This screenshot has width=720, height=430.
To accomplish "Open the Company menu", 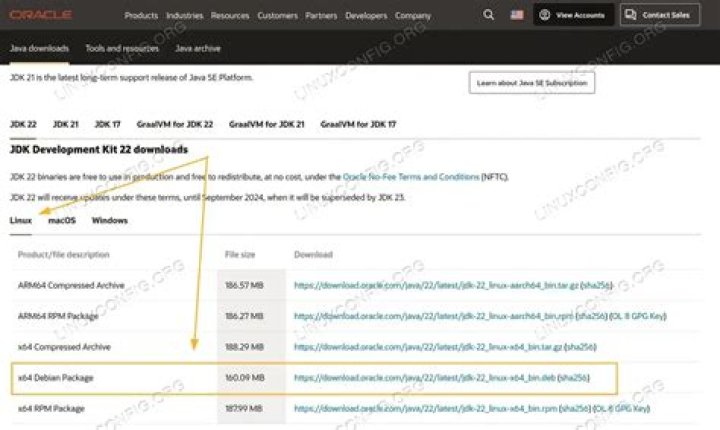I will pos(413,16).
